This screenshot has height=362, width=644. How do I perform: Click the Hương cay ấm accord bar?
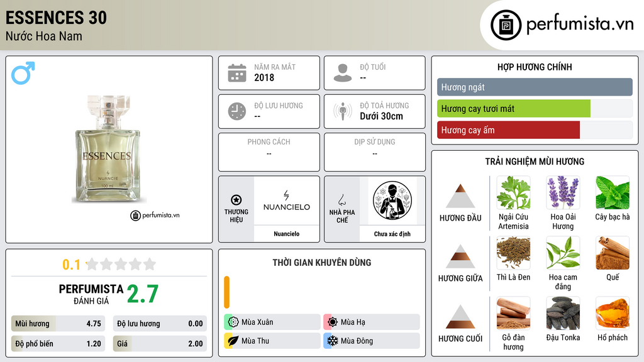coord(535,130)
